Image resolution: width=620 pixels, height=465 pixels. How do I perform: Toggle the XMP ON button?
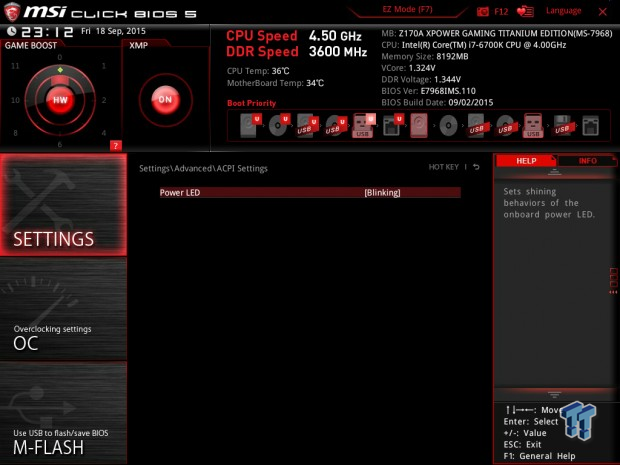165,100
